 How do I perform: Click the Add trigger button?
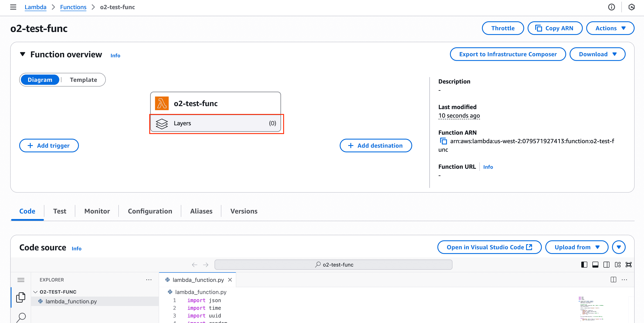(49, 145)
